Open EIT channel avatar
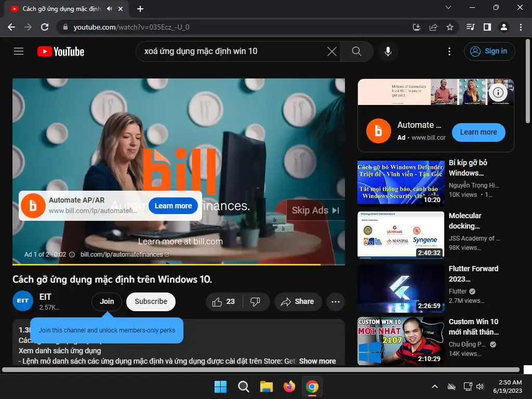This screenshot has width=532, height=399. [x=23, y=301]
